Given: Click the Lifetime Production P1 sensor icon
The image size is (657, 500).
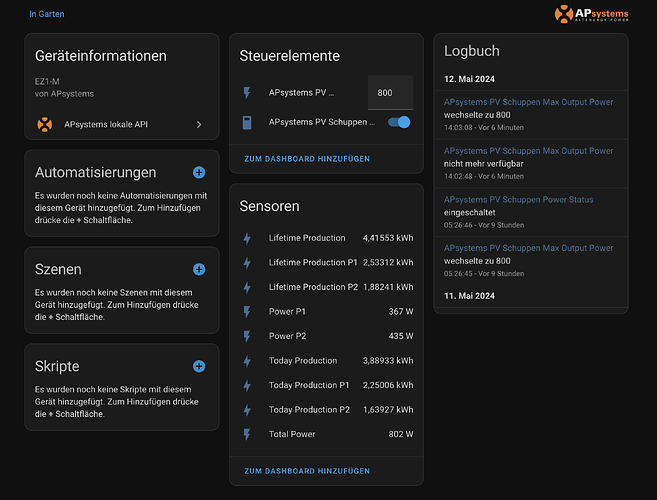Looking at the screenshot, I should tap(247, 263).
